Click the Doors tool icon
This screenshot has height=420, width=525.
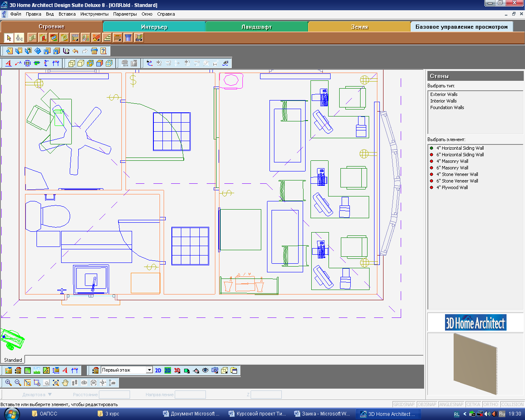tap(43, 38)
